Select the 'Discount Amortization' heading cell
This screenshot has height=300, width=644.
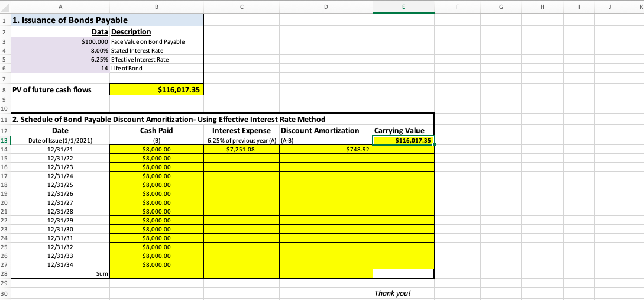point(326,131)
